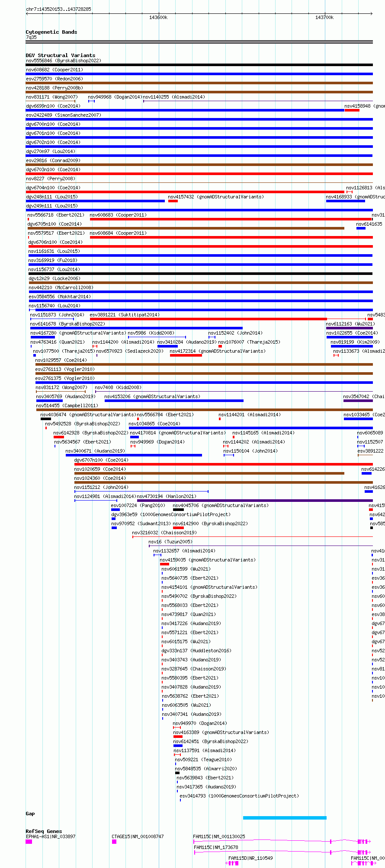The width and height of the screenshot is (385, 868).
Task: Select the RefSeq Genes track title
Action: coord(44,831)
